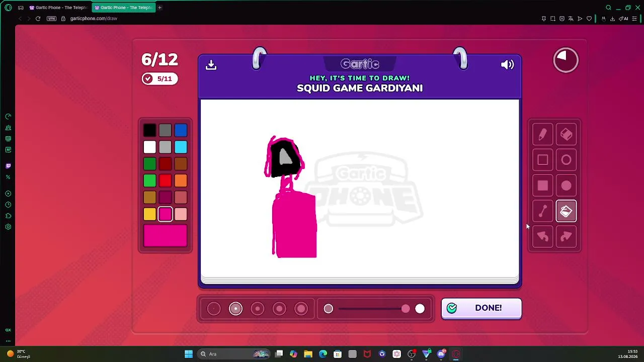Screen dimensions: 644x362
Task: Pick the filled ellipse tool
Action: pyautogui.click(x=566, y=186)
